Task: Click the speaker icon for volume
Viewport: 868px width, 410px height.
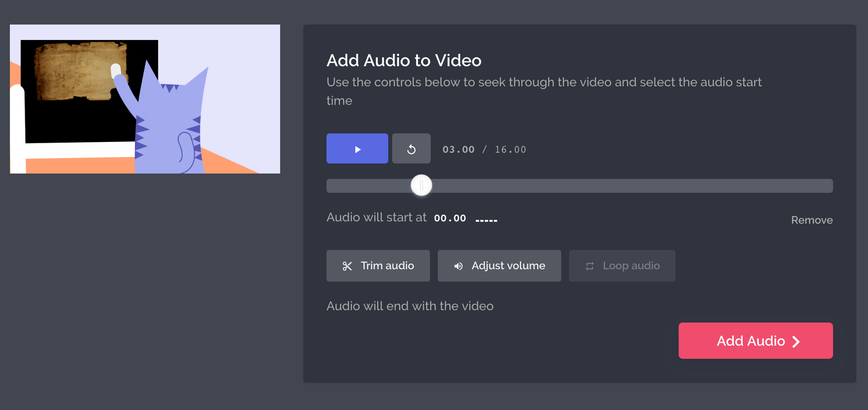Action: pos(458,266)
